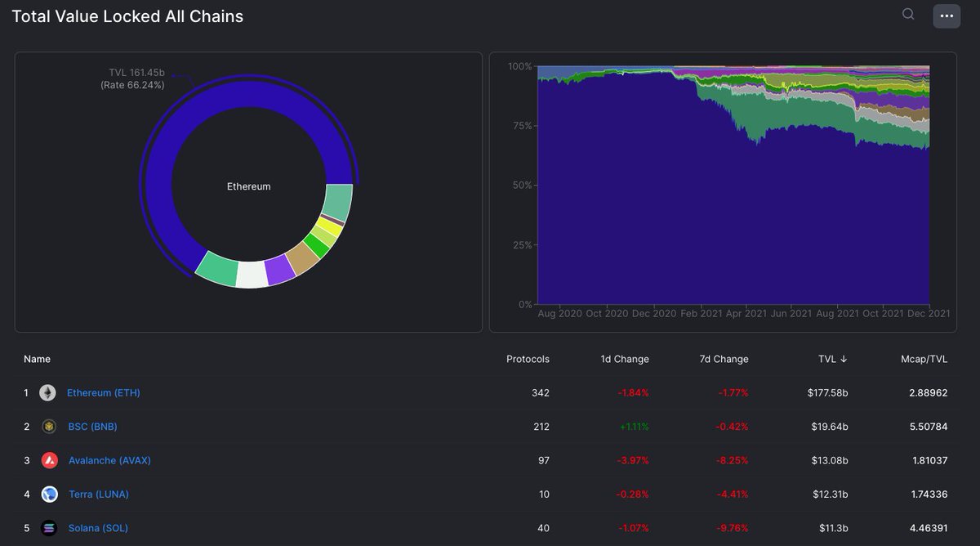The width and height of the screenshot is (980, 546).
Task: Click Ethereum Mcap/TVL value 2.88962
Action: click(929, 393)
